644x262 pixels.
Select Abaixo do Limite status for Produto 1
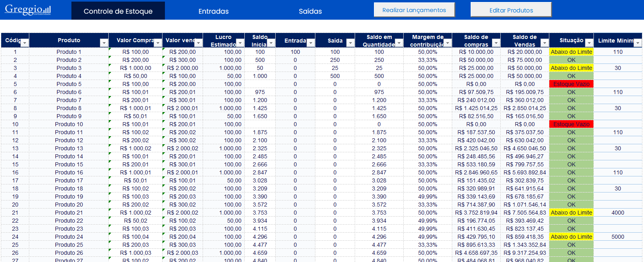[571, 52]
